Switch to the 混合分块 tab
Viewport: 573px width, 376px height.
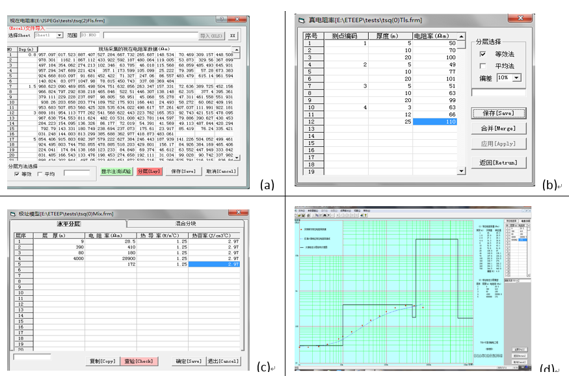(185, 223)
